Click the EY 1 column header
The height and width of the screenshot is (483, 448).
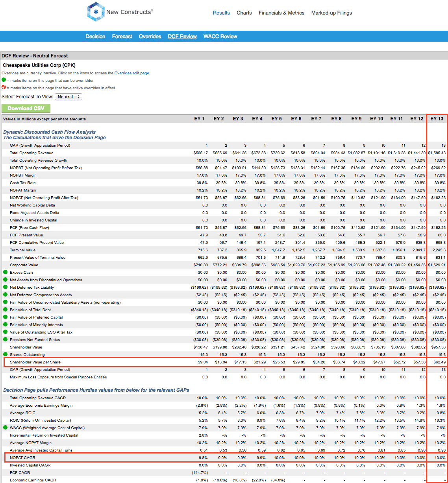tap(199, 119)
